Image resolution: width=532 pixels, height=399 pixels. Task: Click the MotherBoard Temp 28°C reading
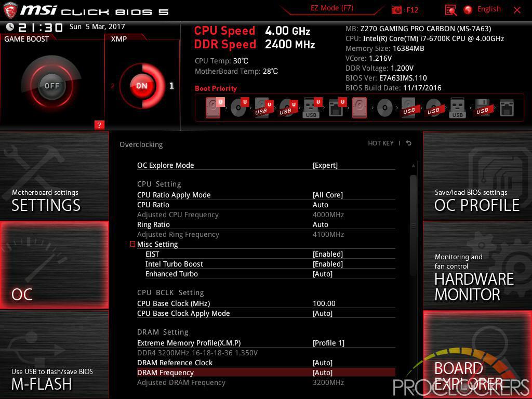click(x=236, y=71)
